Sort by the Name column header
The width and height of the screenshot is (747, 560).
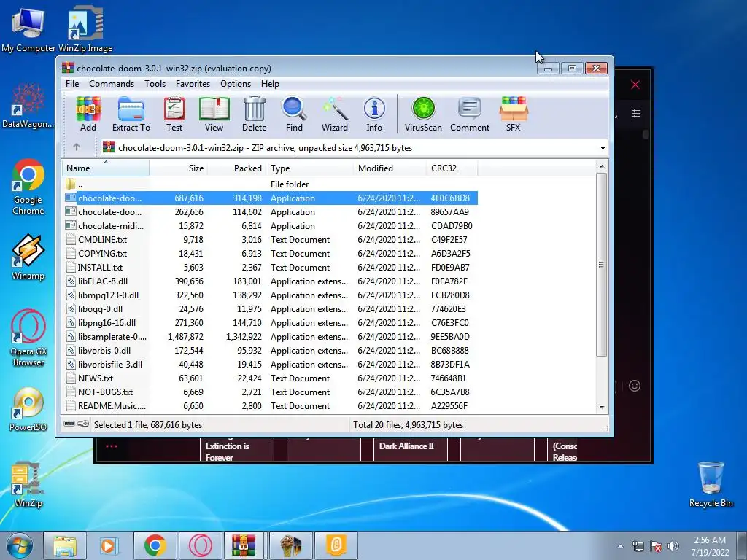coord(106,168)
